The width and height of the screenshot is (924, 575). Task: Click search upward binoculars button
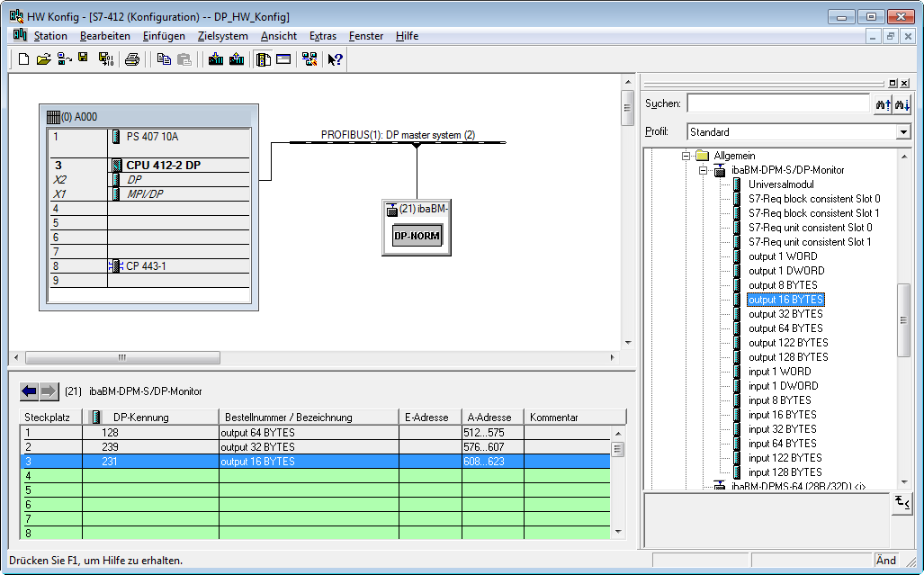[x=882, y=104]
